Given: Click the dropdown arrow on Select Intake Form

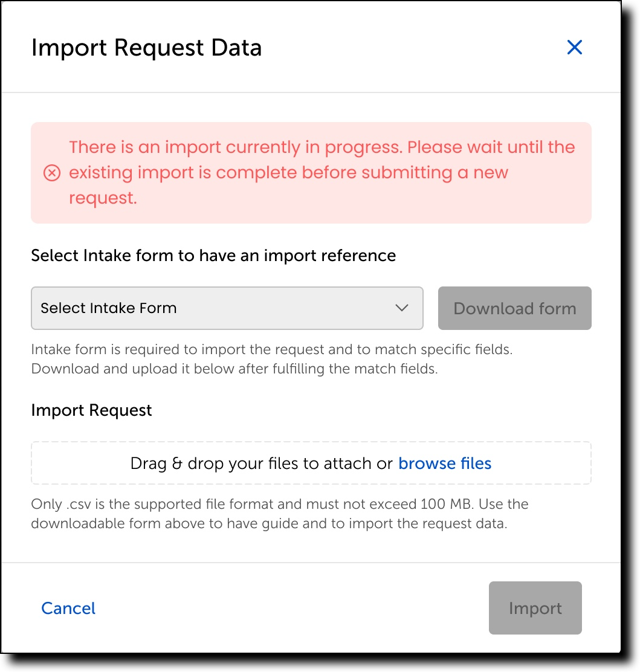Looking at the screenshot, I should click(x=401, y=308).
